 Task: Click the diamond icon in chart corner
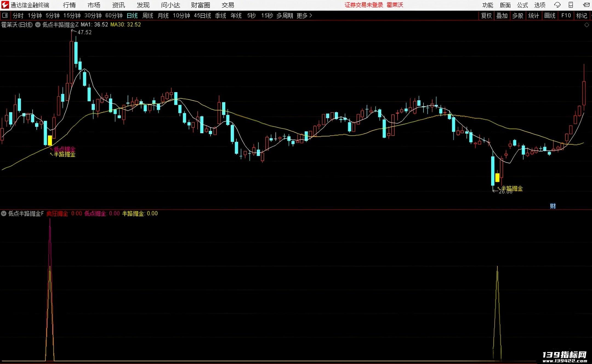click(x=587, y=25)
